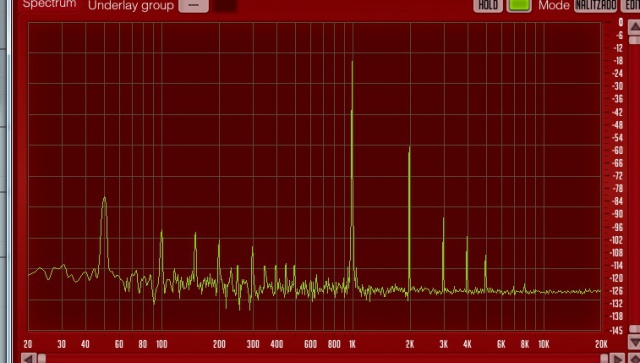Click the vertical range up arrow
This screenshot has height=363, width=640.
coord(634,27)
